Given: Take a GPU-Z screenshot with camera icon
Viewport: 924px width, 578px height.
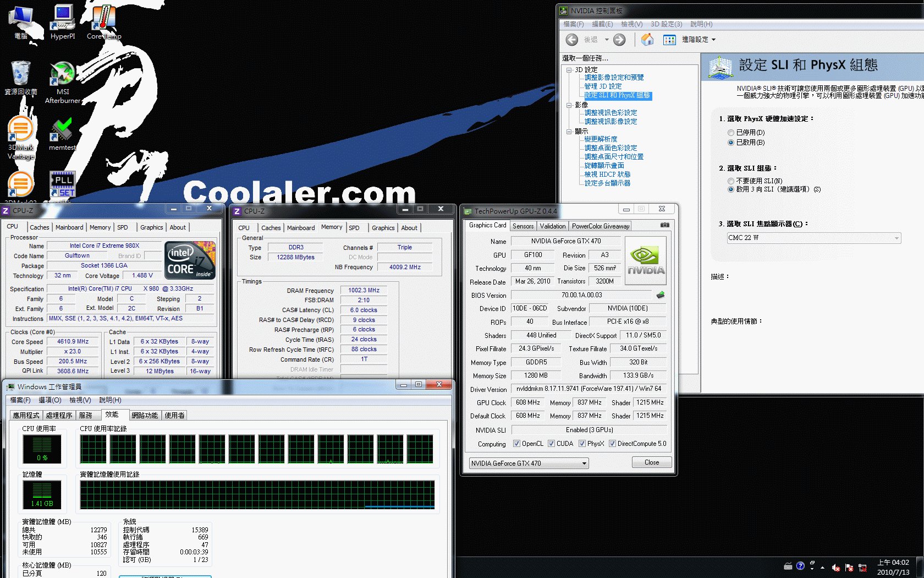Looking at the screenshot, I should click(x=665, y=225).
